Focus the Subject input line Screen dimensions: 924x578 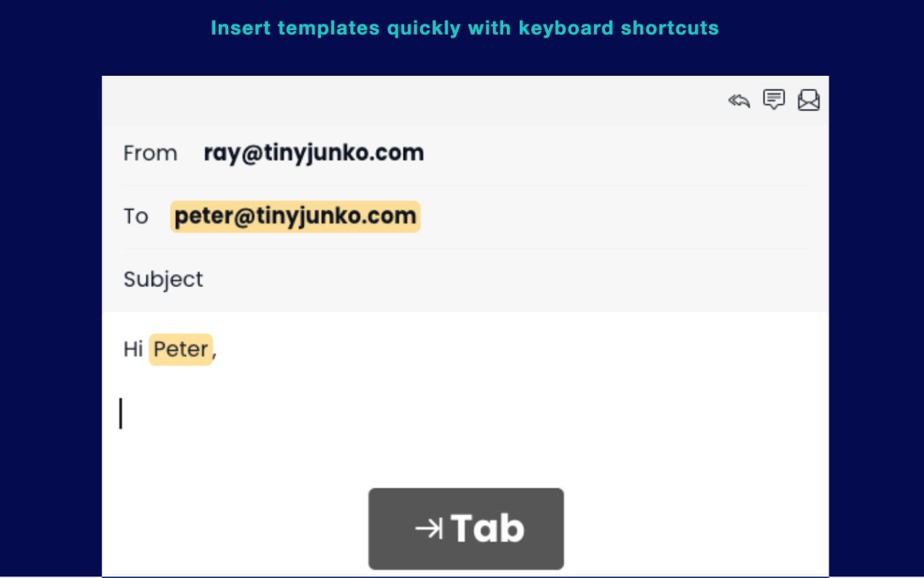(505, 280)
